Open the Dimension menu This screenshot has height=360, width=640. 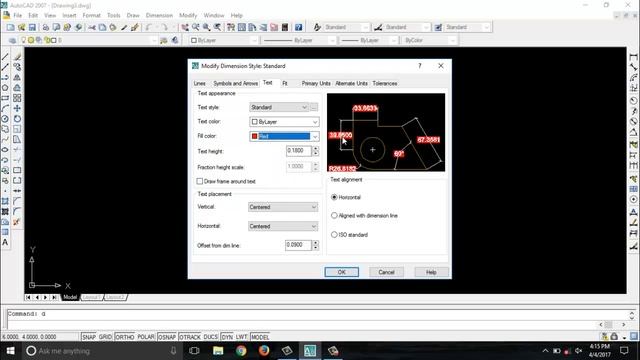[159, 16]
